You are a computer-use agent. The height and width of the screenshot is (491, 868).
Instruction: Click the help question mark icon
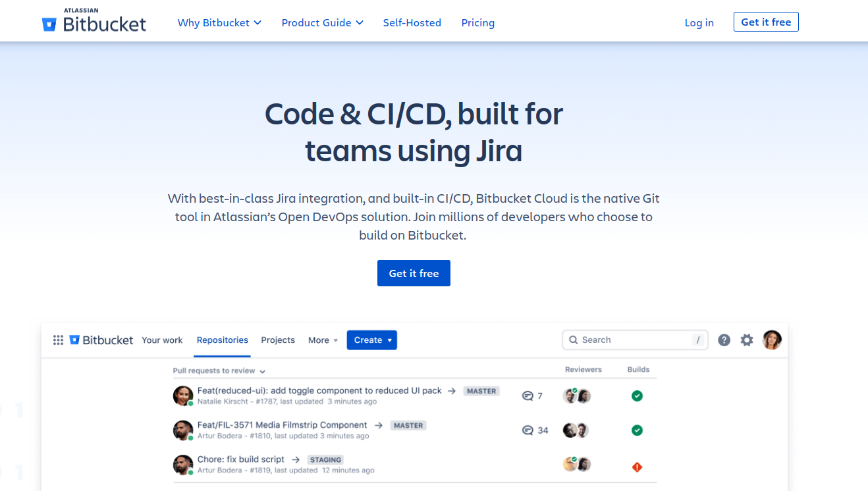pos(724,340)
